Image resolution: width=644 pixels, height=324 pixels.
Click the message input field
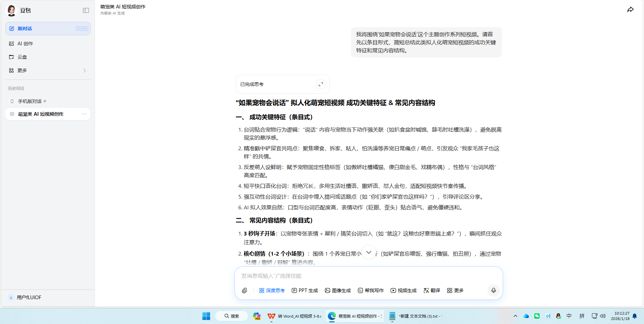point(336,276)
